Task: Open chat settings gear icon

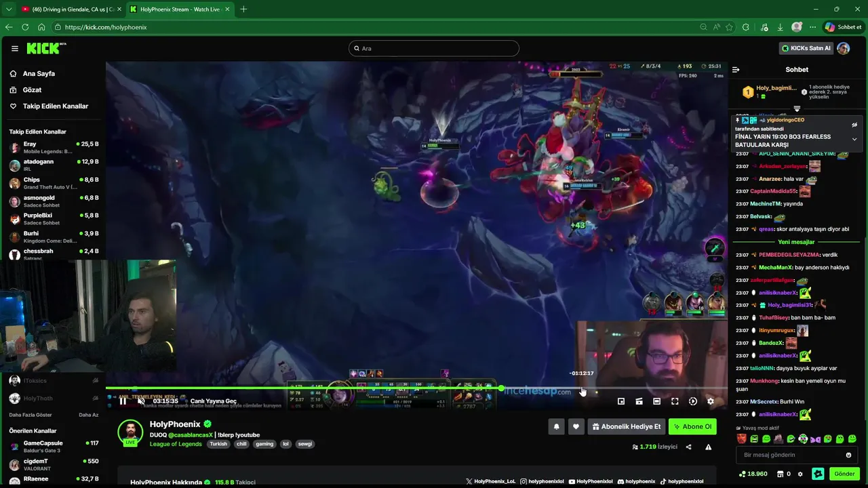Action: coord(800,474)
